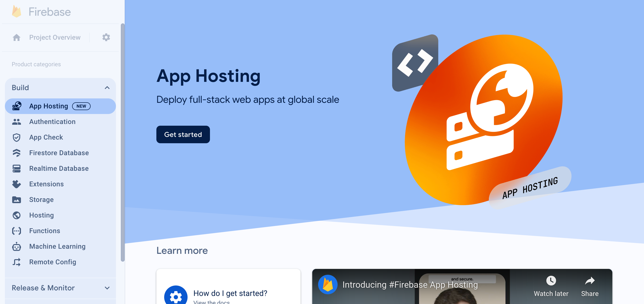Click the App Check shield icon
Viewport: 644px width, 304px height.
(17, 137)
